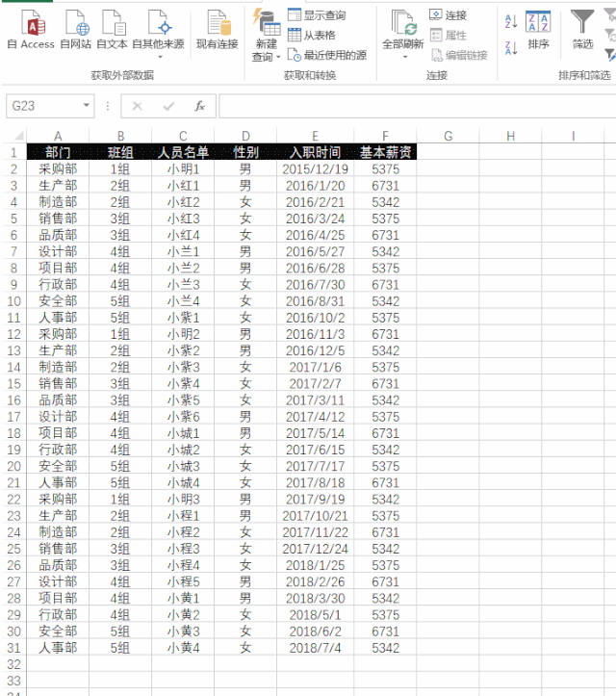Select row 32 header
This screenshot has width=616, height=696.
click(x=13, y=664)
